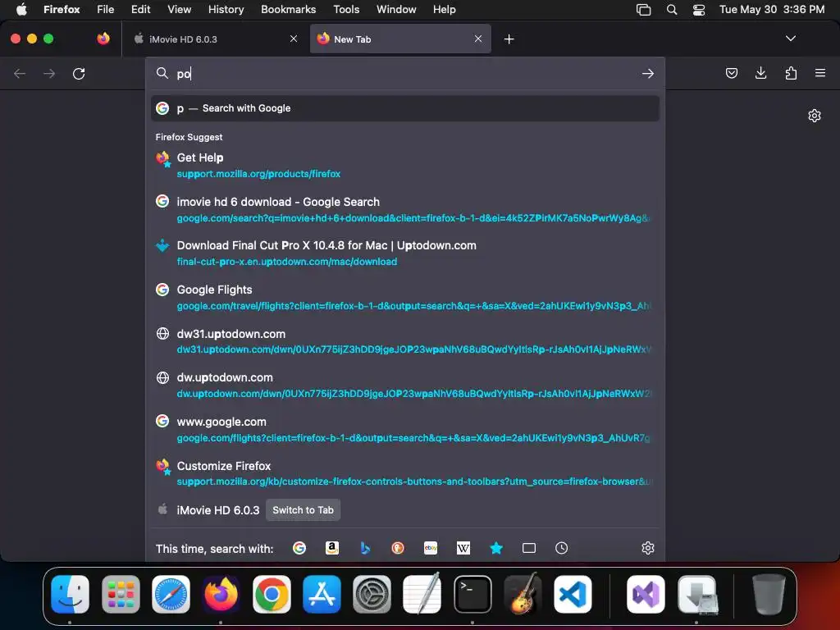Select the New Tab tab
The image size is (840, 630).
click(400, 39)
